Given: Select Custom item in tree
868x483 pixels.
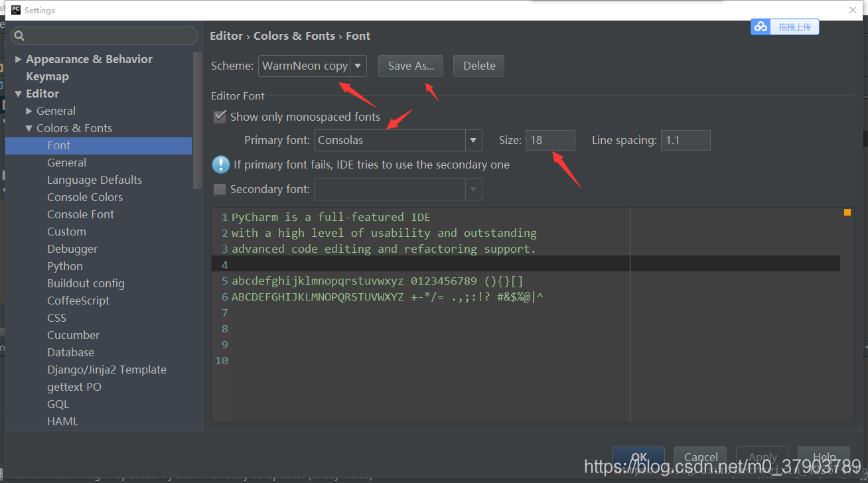Looking at the screenshot, I should pyautogui.click(x=66, y=232).
